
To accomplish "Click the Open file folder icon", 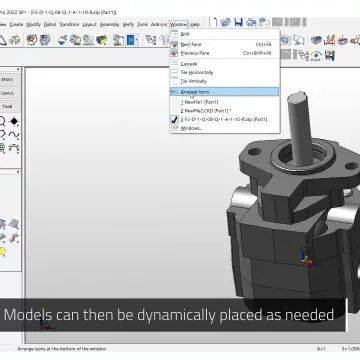I will tap(226, 22).
